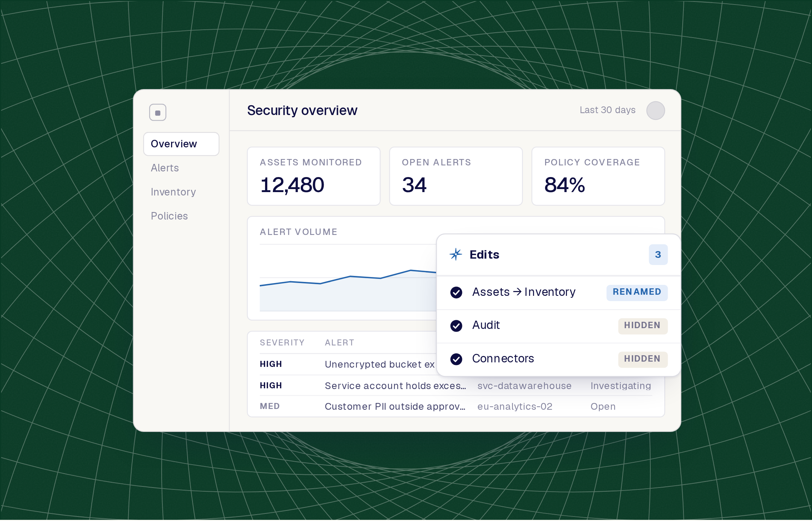Toggle the Audit edit checkmark
This screenshot has width=812, height=521.
pos(456,326)
